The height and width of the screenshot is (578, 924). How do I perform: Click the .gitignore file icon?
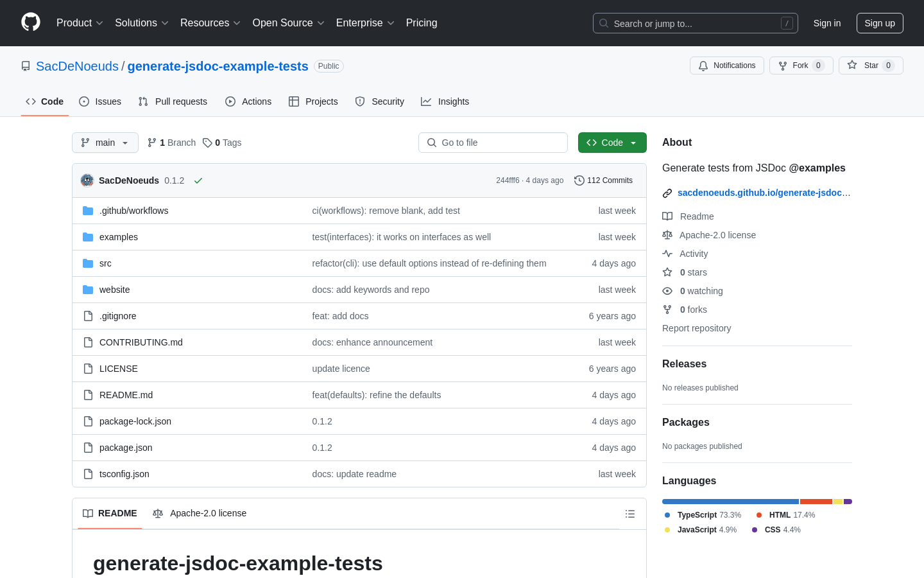point(88,316)
